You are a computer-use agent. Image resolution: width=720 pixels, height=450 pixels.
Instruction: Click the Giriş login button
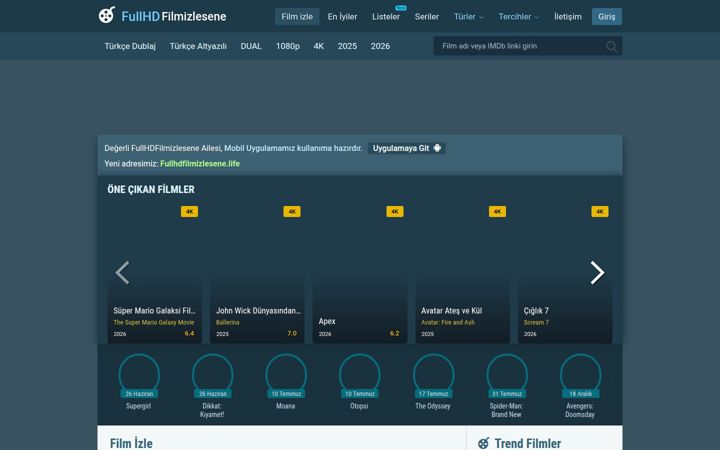pyautogui.click(x=607, y=17)
